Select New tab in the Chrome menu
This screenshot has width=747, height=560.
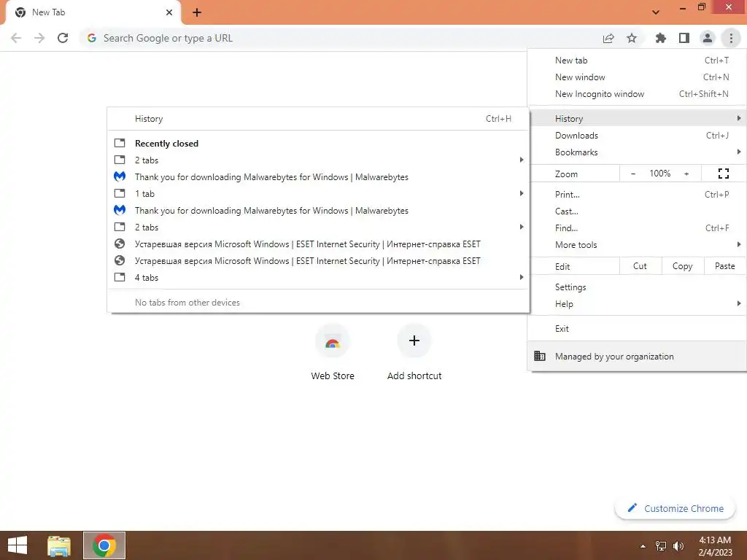tap(637, 61)
